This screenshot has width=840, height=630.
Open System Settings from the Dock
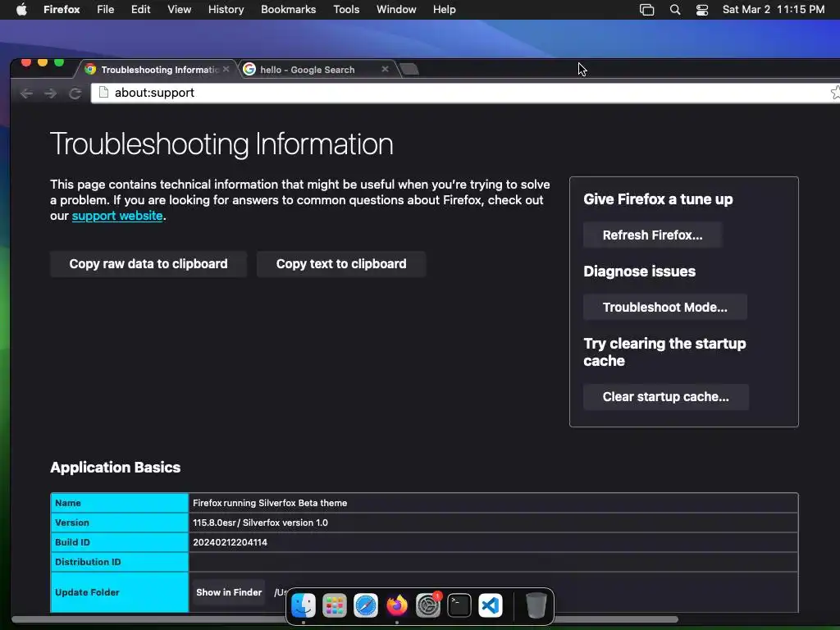click(x=428, y=606)
